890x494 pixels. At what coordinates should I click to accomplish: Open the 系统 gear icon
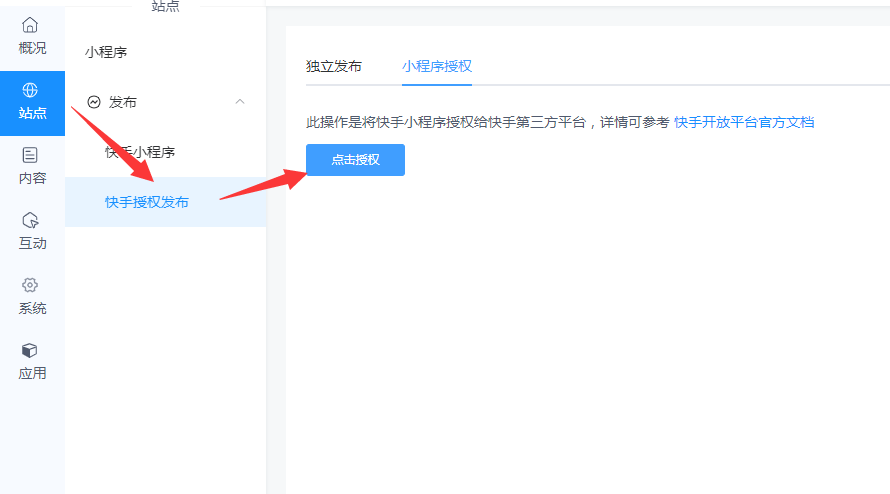[30, 285]
